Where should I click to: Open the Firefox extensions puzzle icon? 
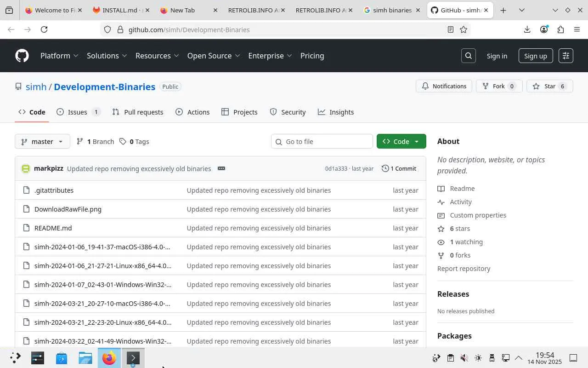point(560,29)
